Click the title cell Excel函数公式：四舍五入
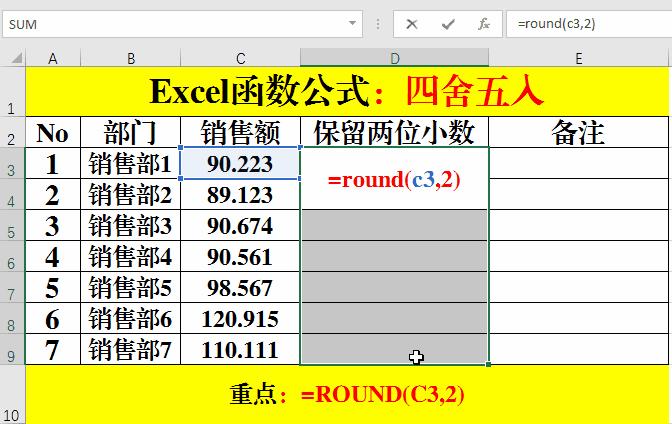 [347, 91]
